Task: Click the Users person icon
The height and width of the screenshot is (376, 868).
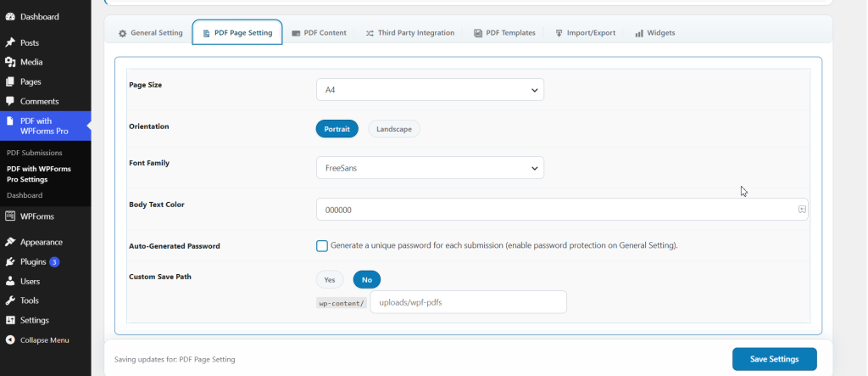Action: coord(10,281)
